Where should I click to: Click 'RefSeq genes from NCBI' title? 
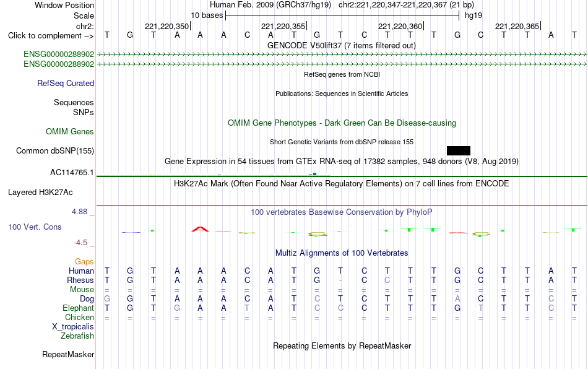(x=342, y=75)
